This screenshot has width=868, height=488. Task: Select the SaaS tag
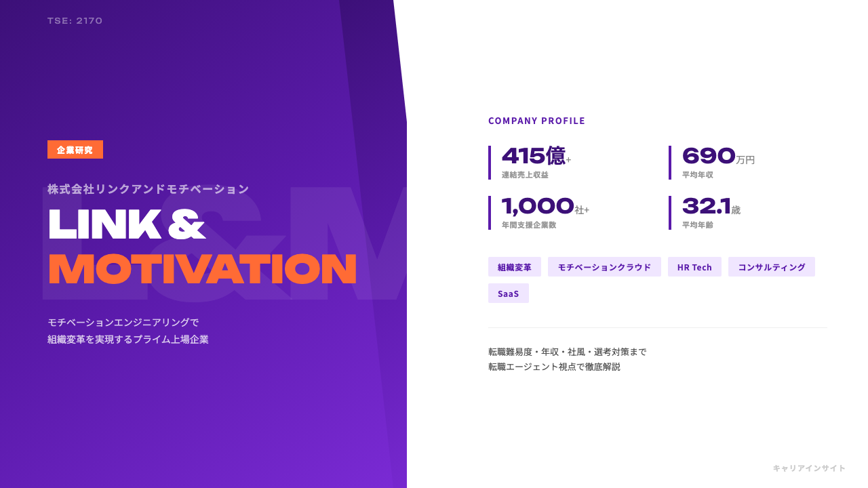pos(509,293)
